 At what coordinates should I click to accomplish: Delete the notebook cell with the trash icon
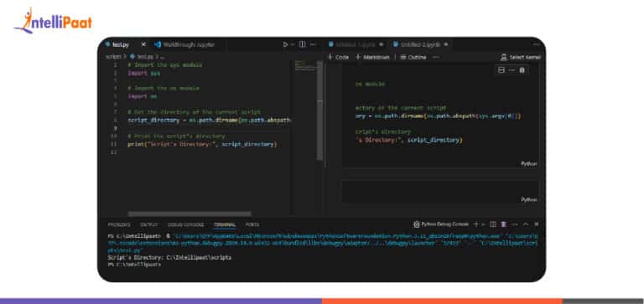[x=522, y=70]
